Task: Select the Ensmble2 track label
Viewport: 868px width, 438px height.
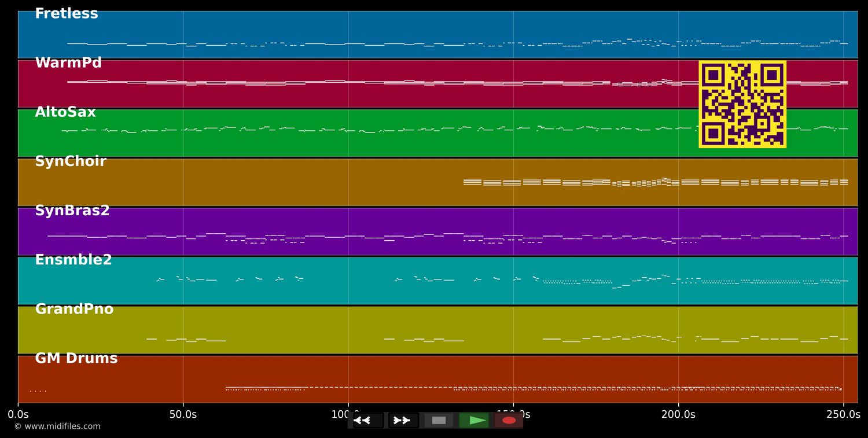Action: coord(73,260)
